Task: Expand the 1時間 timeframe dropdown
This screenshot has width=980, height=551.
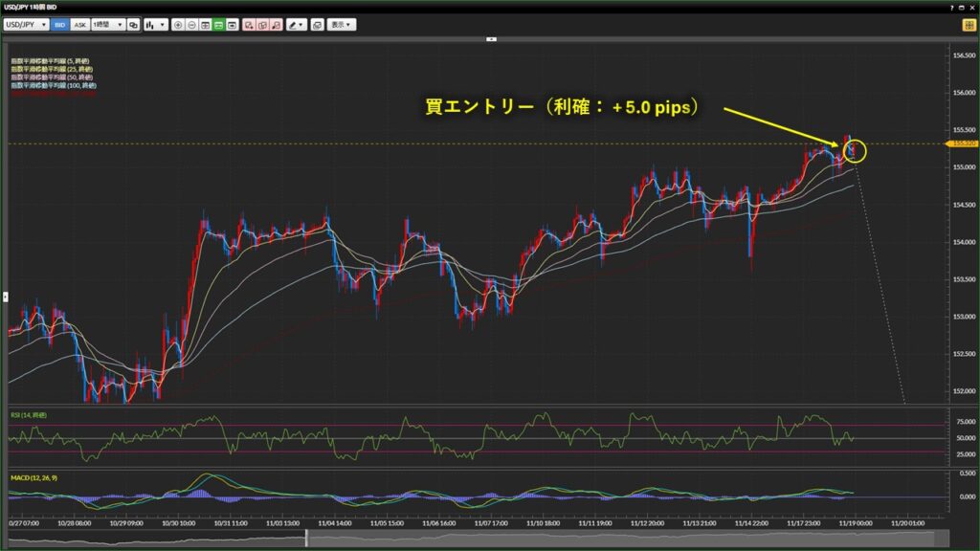Action: pyautogui.click(x=107, y=24)
